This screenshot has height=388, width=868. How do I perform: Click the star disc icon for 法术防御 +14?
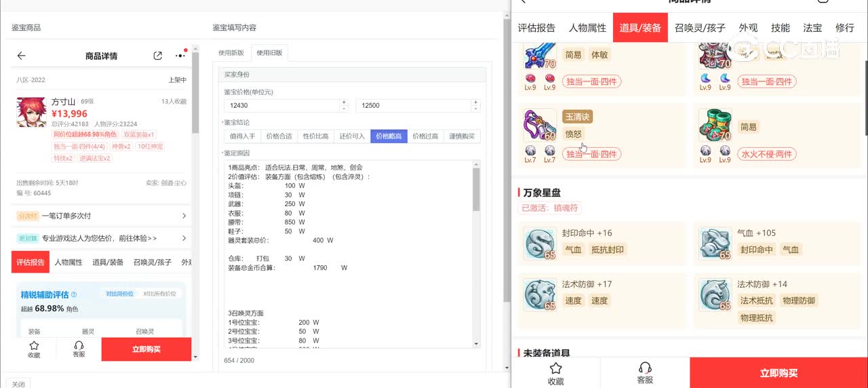pyautogui.click(x=715, y=295)
